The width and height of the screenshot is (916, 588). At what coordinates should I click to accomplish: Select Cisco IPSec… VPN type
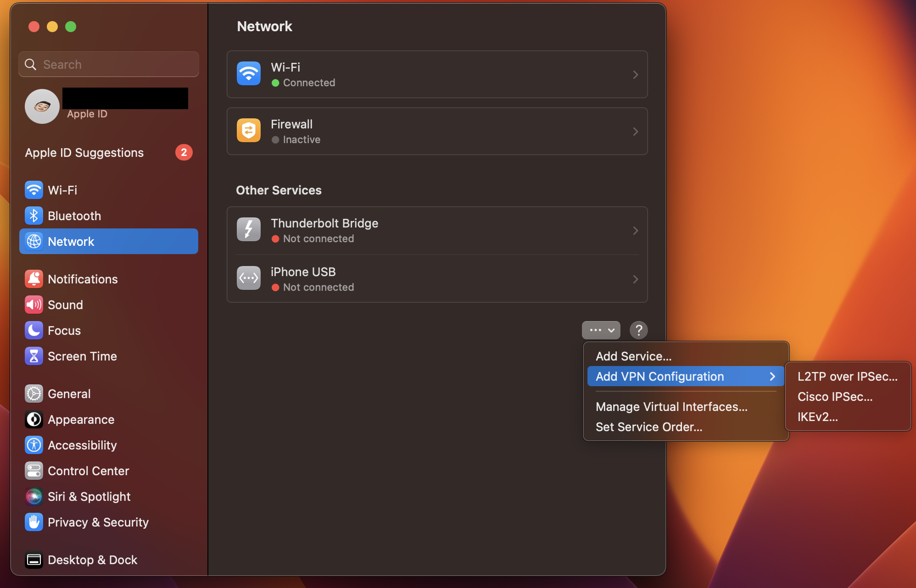pyautogui.click(x=848, y=396)
